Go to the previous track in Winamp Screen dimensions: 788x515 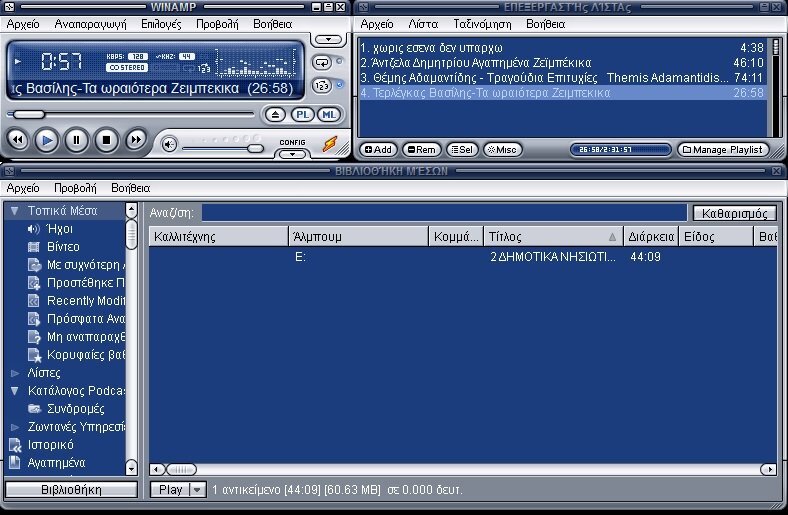pos(18,140)
